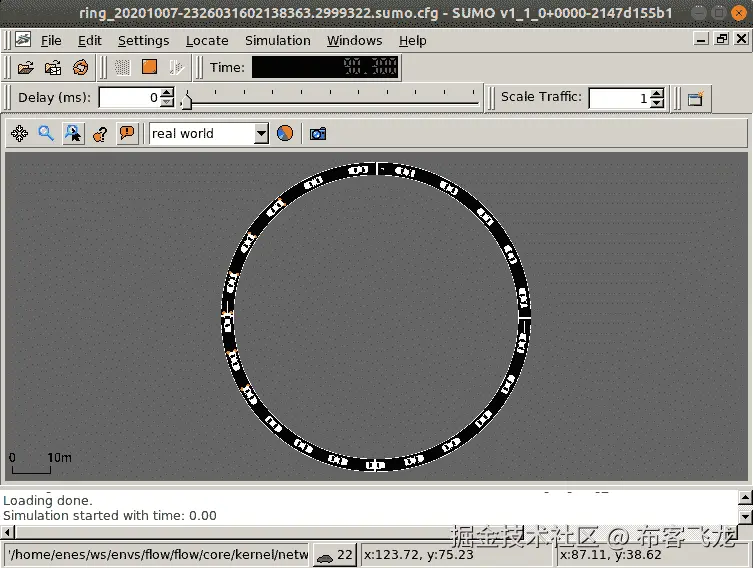This screenshot has width=753, height=568.
Task: Open the speech-bubble tooltip icon
Action: point(127,133)
